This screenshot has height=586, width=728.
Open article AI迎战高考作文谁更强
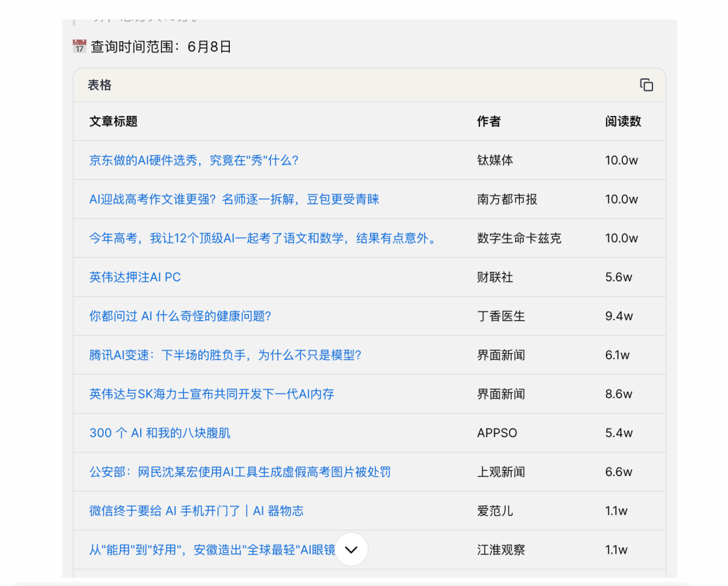(234, 199)
